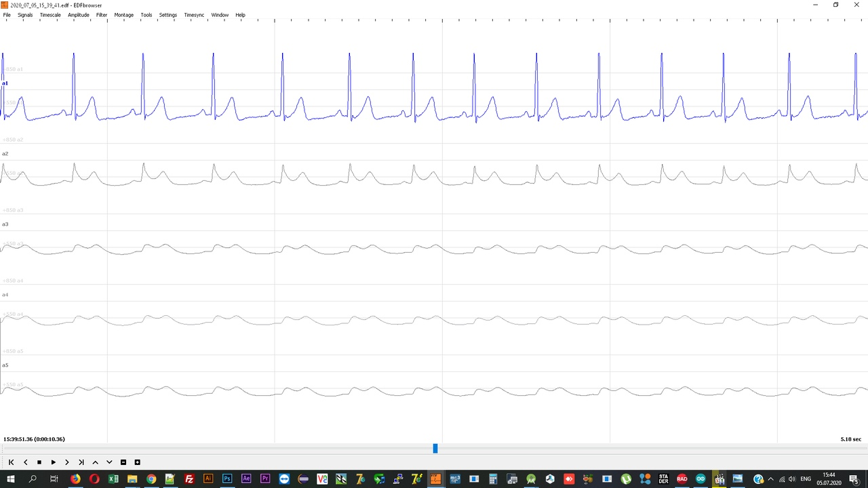Launch TeamViewer from the taskbar
868x488 pixels.
pos(284,479)
